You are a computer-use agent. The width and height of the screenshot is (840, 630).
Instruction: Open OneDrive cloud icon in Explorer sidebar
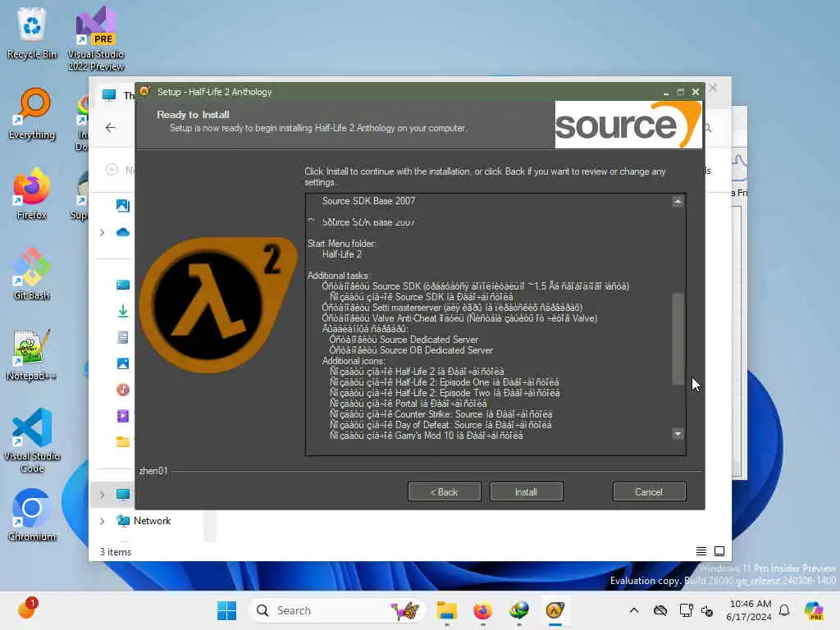(123, 232)
